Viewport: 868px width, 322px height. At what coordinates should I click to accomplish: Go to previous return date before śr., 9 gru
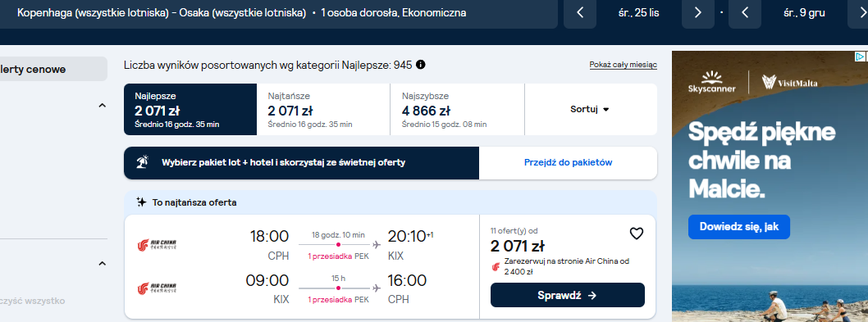(x=745, y=13)
